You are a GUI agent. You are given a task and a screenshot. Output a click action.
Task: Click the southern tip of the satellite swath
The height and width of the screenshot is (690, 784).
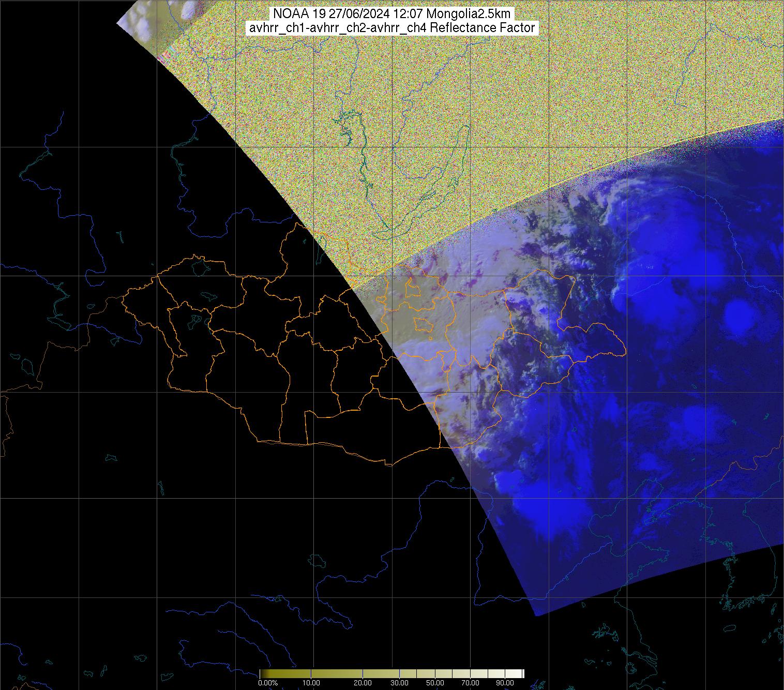537,614
